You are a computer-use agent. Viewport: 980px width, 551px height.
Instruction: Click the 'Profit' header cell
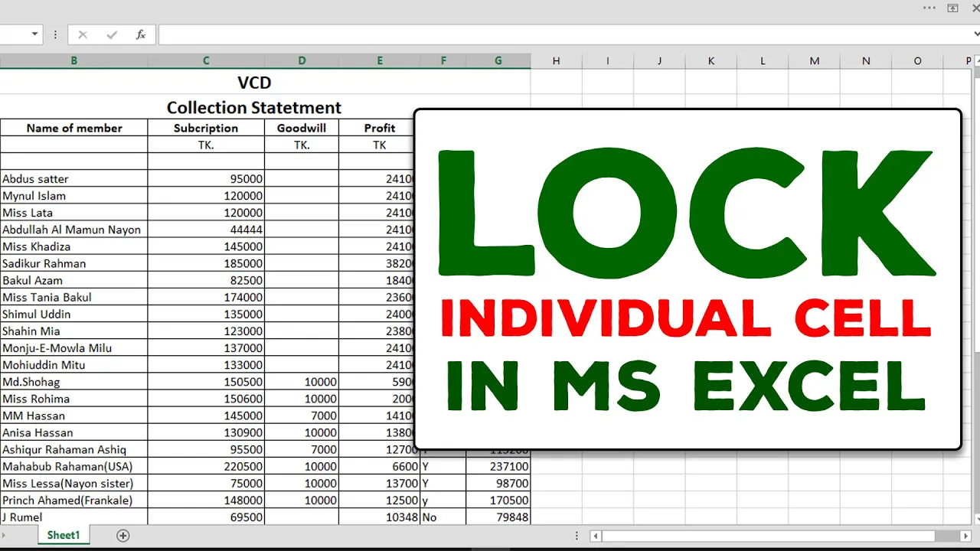click(380, 128)
